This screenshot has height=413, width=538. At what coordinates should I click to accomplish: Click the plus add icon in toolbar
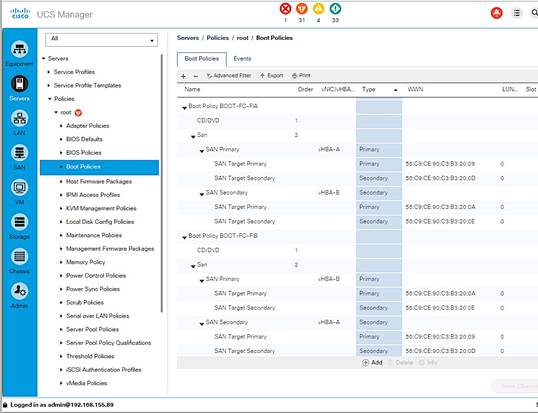coord(183,76)
